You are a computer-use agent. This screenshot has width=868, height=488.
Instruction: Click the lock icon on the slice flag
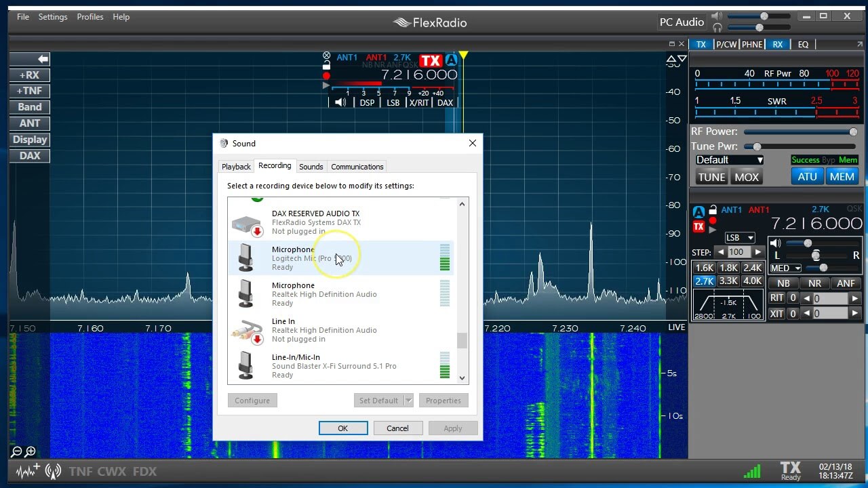[713, 210]
